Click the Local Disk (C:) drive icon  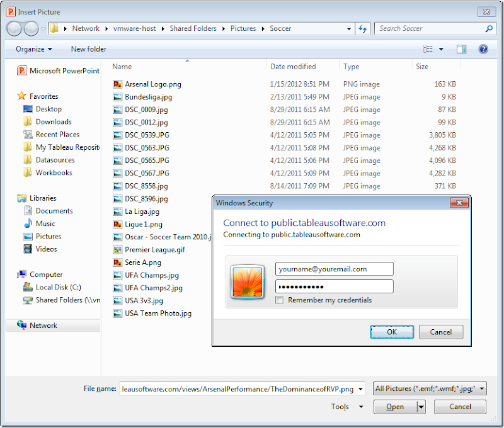28,287
